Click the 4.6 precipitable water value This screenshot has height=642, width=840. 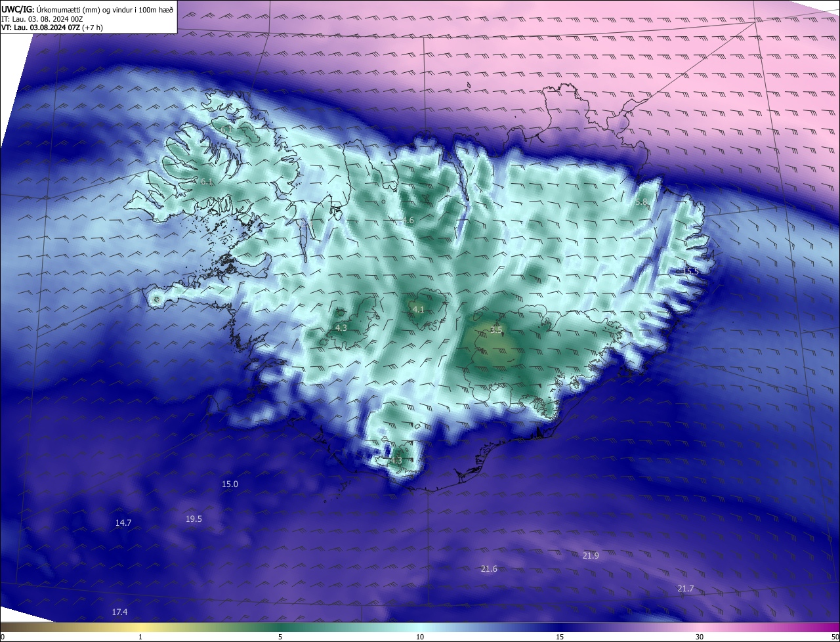point(408,221)
